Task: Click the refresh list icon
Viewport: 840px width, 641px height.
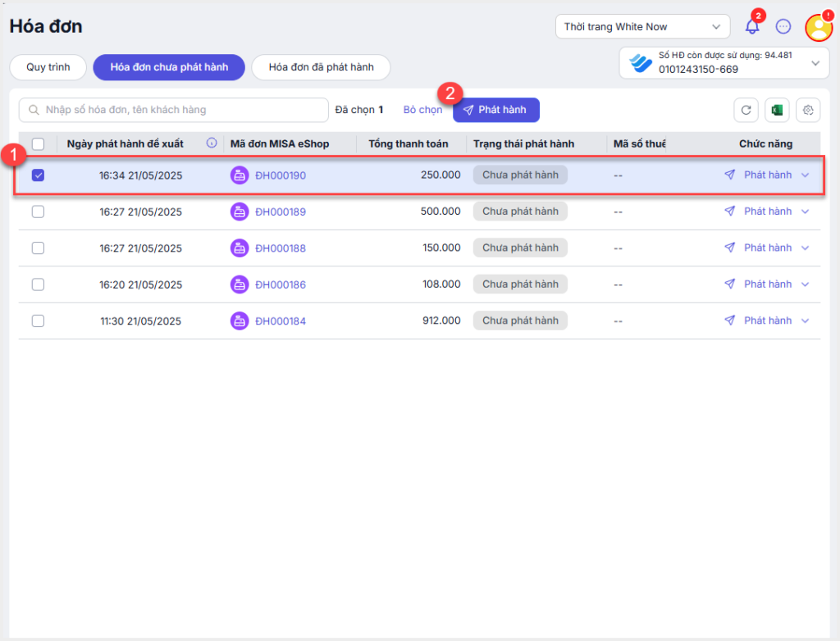Action: coord(745,110)
